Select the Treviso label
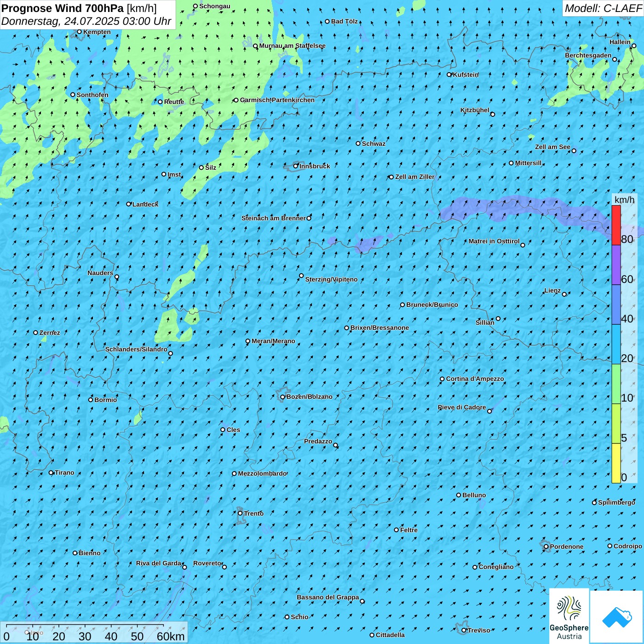 coord(479,630)
